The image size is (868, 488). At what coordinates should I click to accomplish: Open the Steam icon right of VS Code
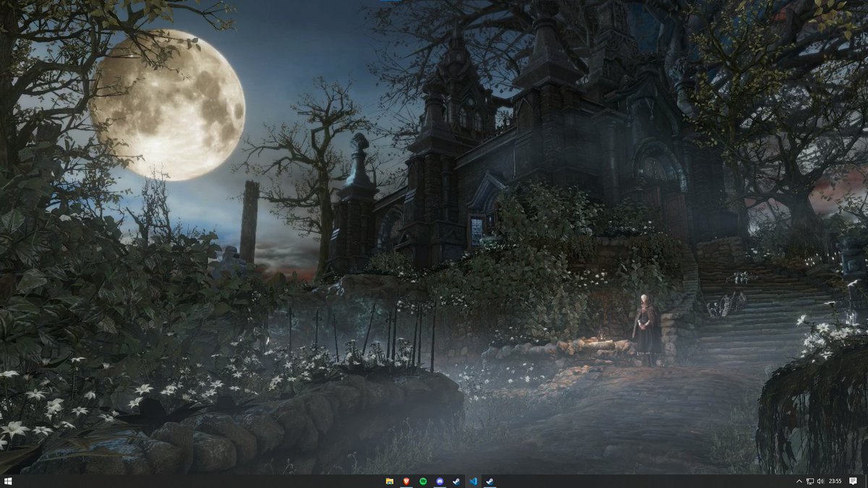tap(490, 481)
